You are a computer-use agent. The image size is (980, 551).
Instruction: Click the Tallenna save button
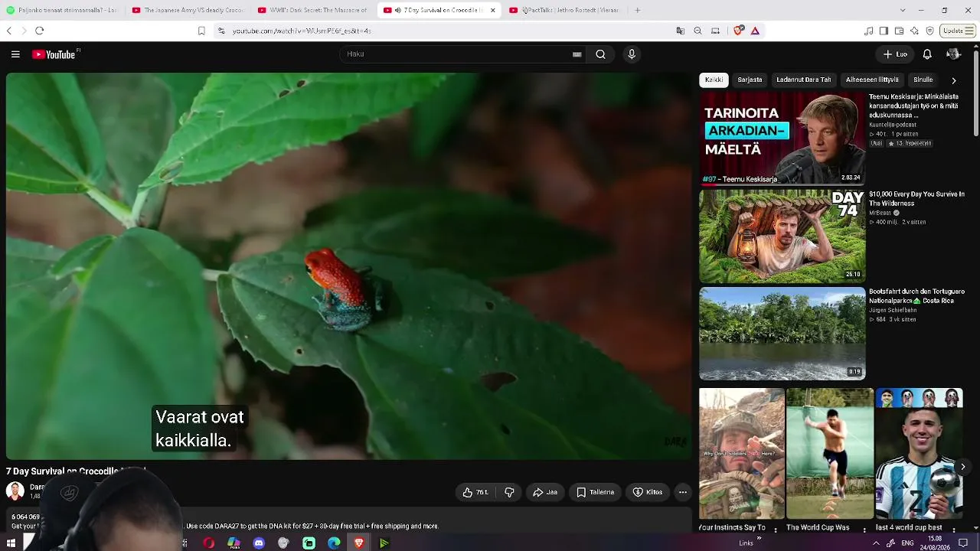click(595, 492)
